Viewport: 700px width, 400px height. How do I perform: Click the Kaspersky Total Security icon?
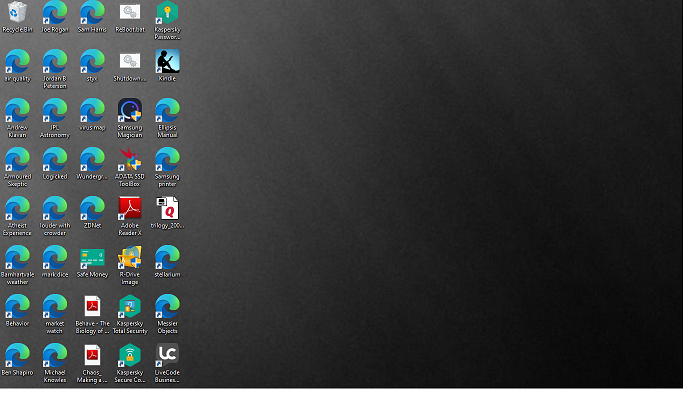[130, 306]
